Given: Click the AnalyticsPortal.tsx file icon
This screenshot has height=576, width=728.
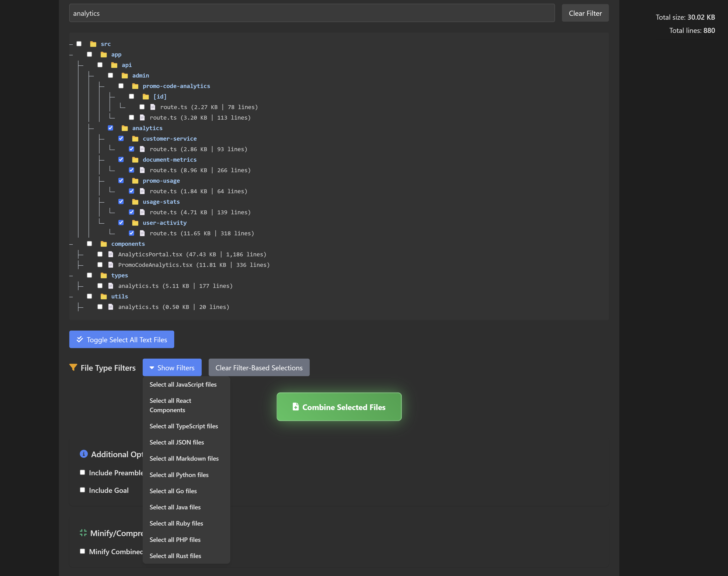Looking at the screenshot, I should (111, 255).
